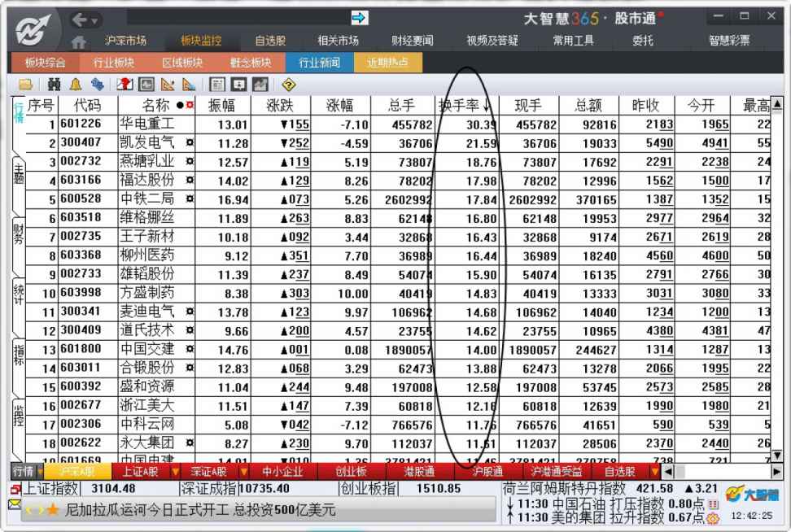Switch to the 近期热点 tab
Screen dimensions: 791x532
[388, 63]
